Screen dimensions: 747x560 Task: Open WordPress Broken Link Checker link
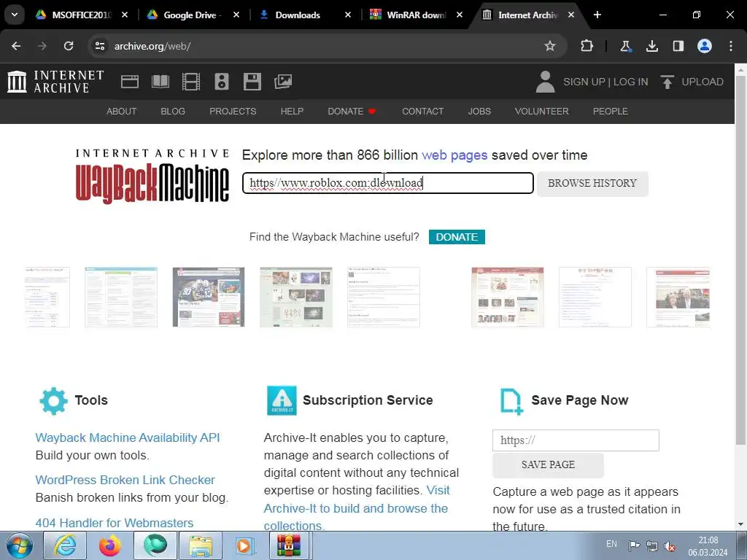tap(125, 480)
